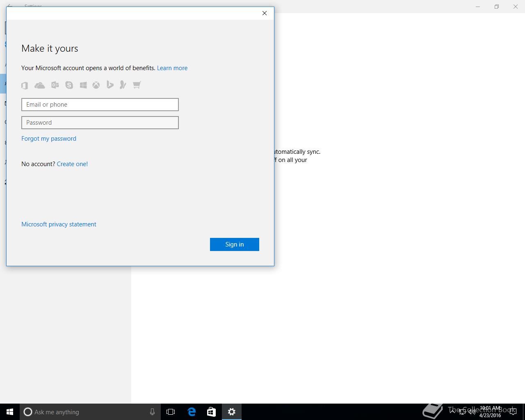
Task: Click the Cortana microphone icon
Action: [152, 412]
